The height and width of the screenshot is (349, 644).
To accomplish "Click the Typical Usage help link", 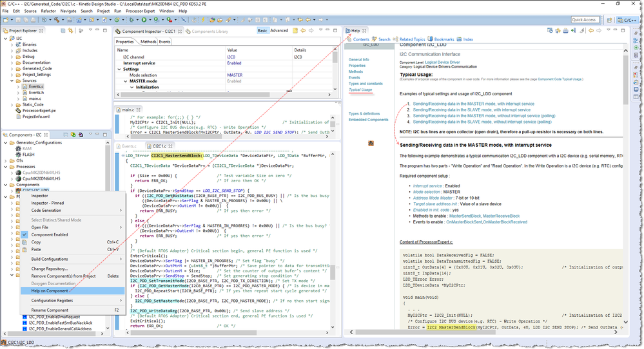I will coord(360,90).
